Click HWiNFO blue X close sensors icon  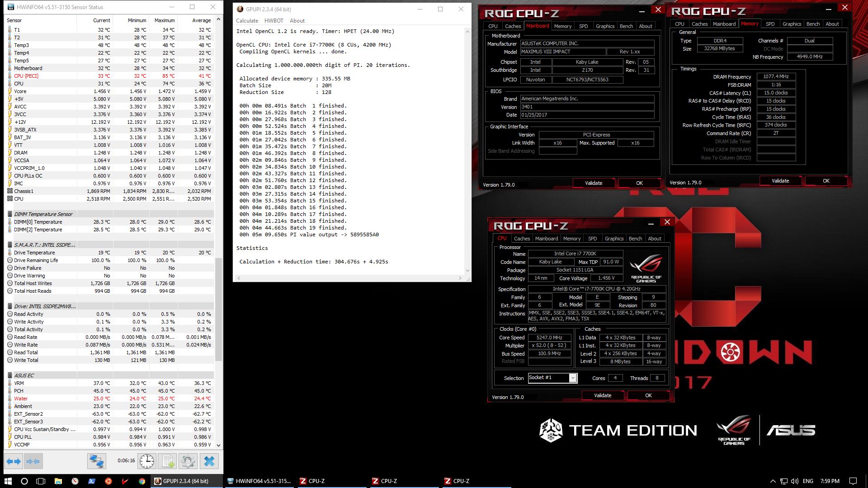[209, 461]
